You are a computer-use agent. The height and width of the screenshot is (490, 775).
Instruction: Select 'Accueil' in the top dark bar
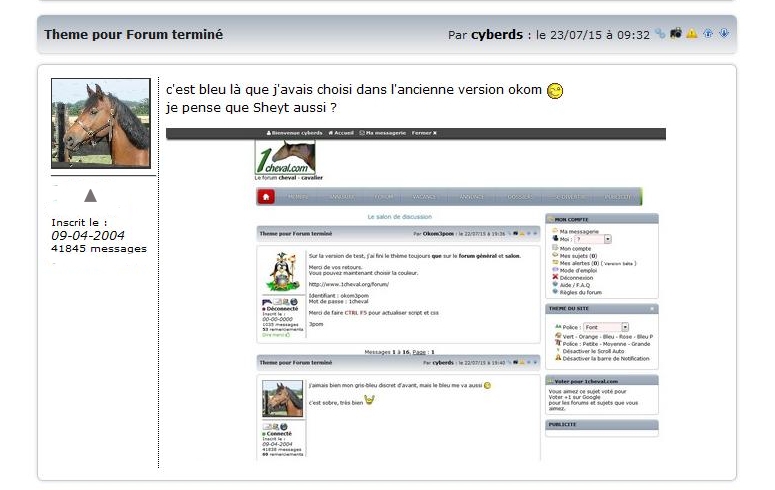(x=340, y=133)
